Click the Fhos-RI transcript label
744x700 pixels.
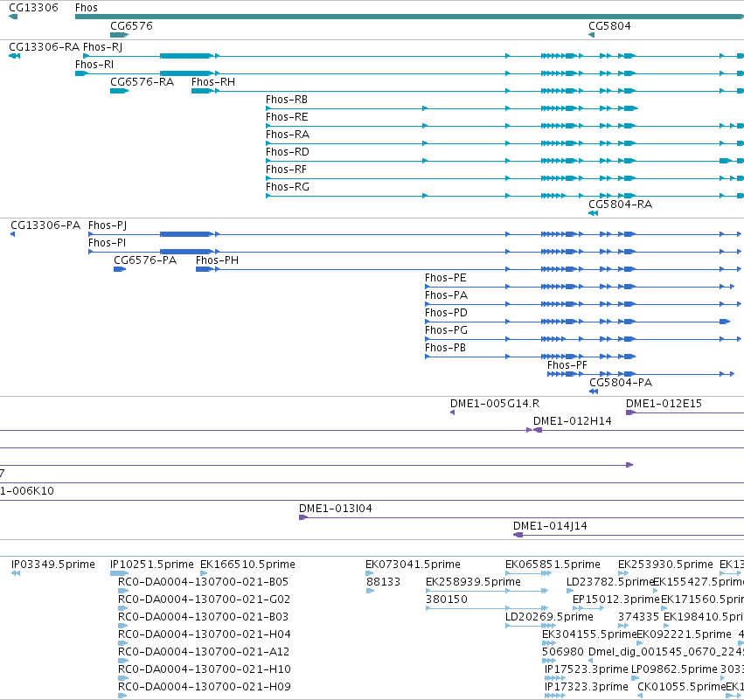coord(94,64)
